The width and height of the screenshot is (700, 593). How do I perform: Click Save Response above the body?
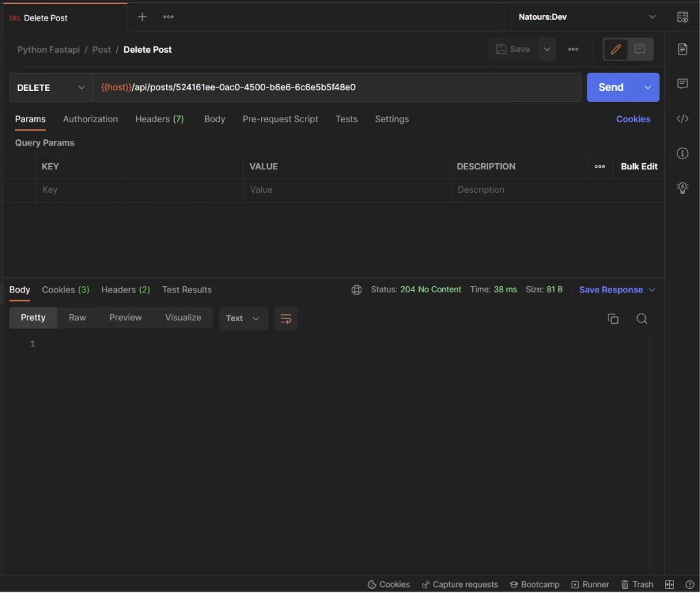[610, 290]
